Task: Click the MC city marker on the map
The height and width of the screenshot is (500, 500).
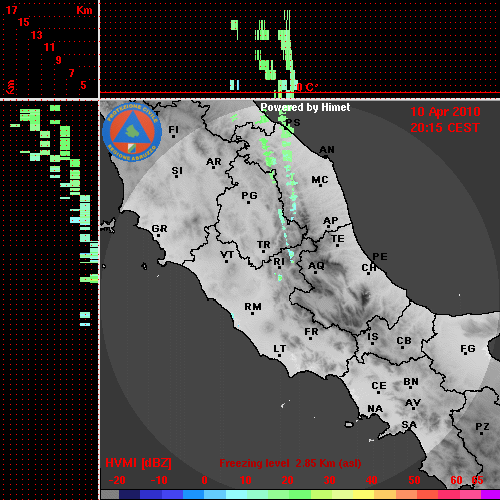Action: [320, 185]
